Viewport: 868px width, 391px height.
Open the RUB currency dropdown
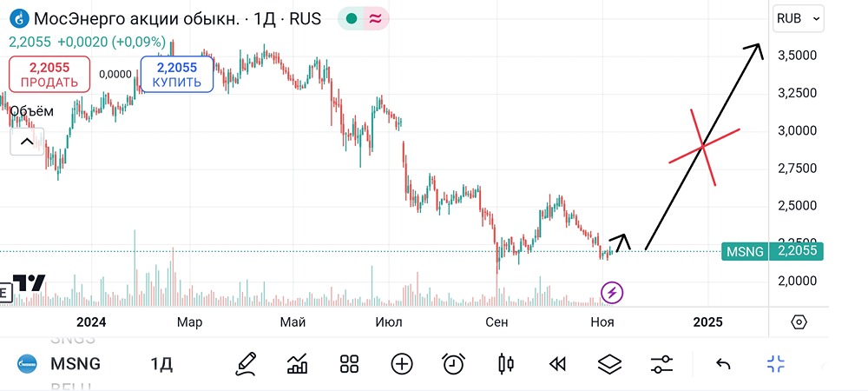pos(798,18)
